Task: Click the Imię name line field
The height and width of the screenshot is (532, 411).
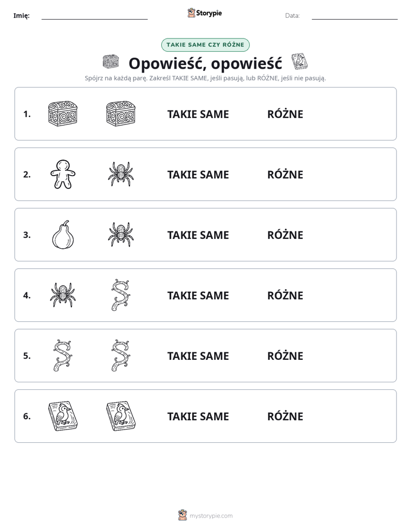Action: tap(94, 16)
